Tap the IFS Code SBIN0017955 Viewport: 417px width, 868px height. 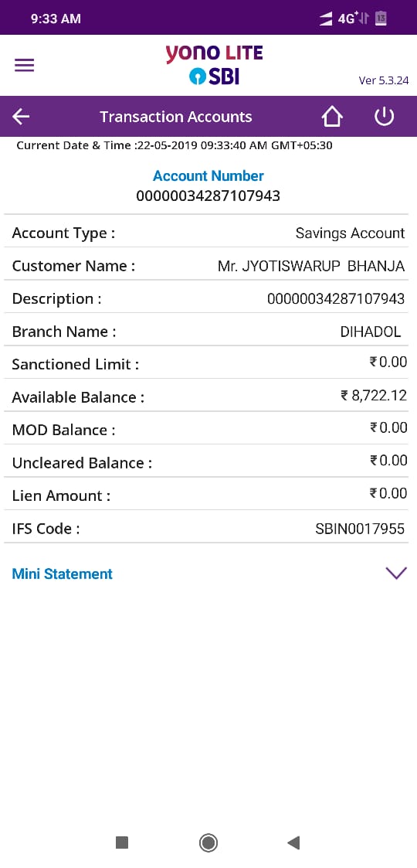click(360, 529)
